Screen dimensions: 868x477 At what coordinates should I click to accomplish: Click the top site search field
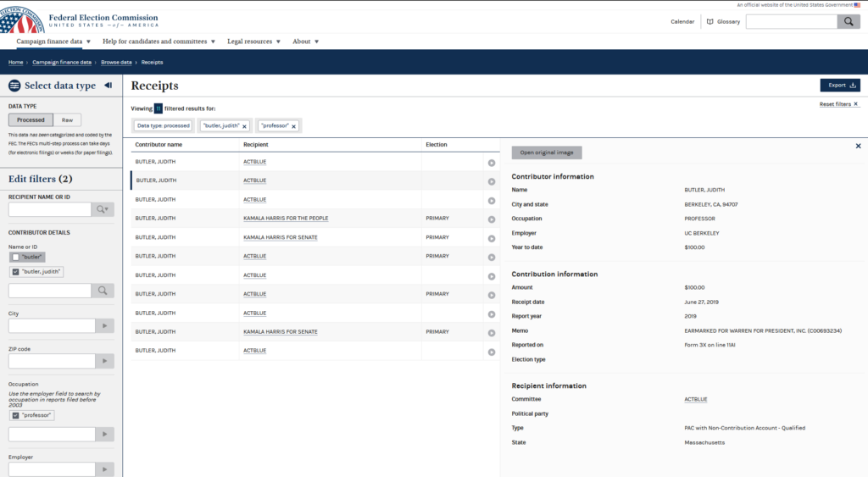point(792,21)
